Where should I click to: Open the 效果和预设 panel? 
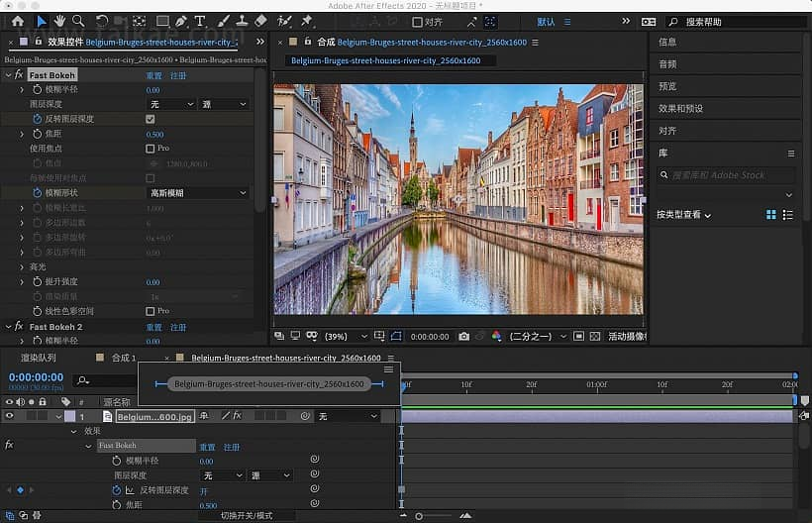pos(681,109)
